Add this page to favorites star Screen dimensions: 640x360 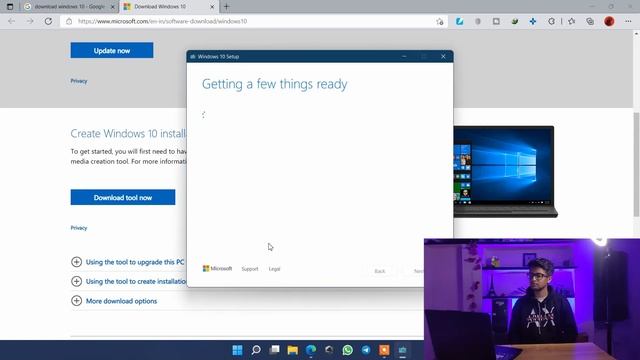440,22
